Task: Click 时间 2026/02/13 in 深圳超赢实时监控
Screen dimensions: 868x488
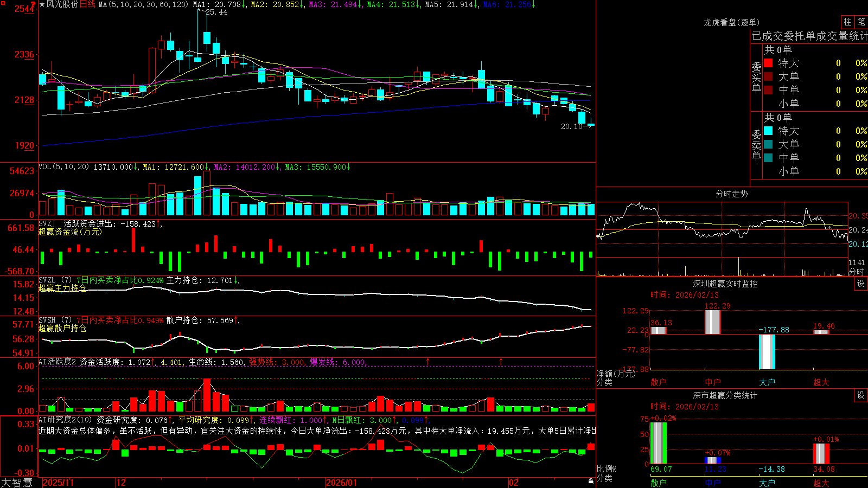Action: pyautogui.click(x=685, y=295)
